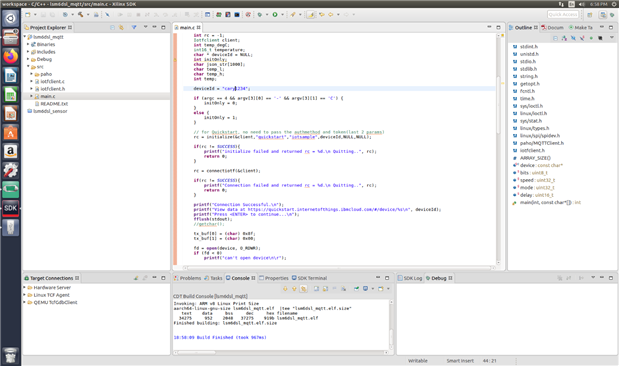Collapse the lsm6dsl_mqtt project node
The width and height of the screenshot is (619, 366).
pos(25,37)
